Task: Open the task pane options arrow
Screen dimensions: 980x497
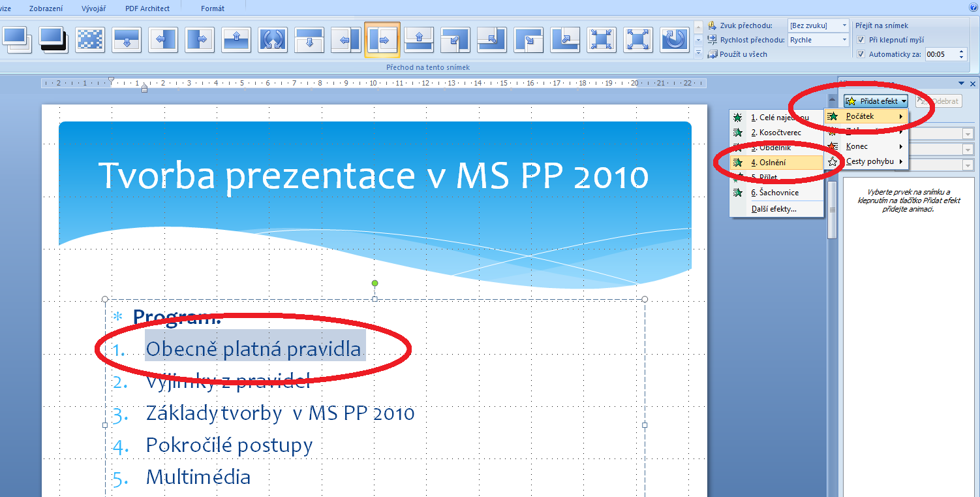Action: 961,84
